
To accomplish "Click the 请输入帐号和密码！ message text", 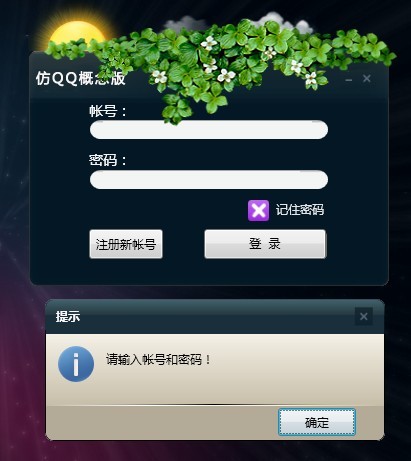I will tap(159, 359).
